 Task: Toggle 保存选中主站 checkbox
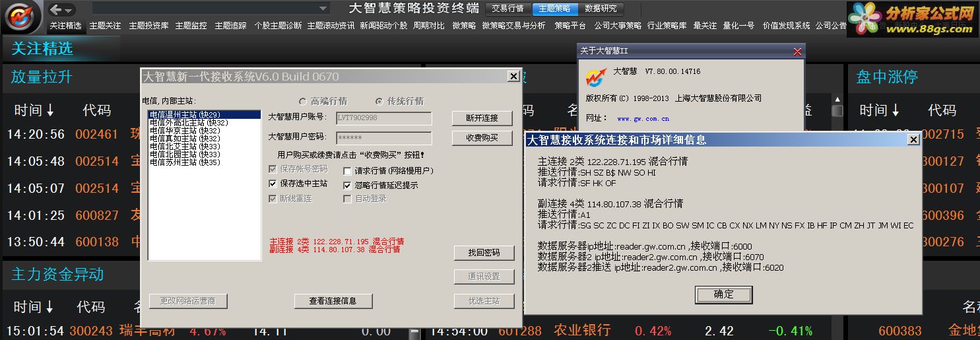pos(273,184)
